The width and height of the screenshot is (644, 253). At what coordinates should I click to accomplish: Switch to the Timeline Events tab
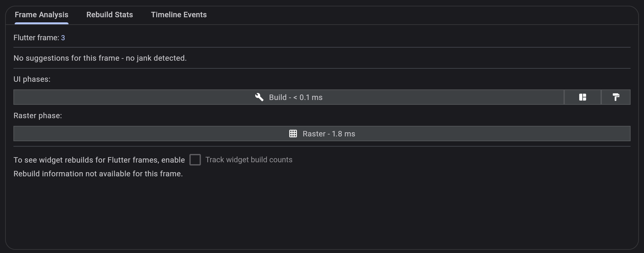point(179,15)
